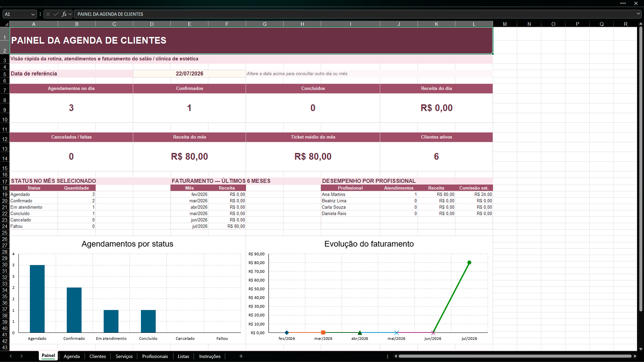
Task: Open the Serviços sheet tab
Action: [124, 356]
